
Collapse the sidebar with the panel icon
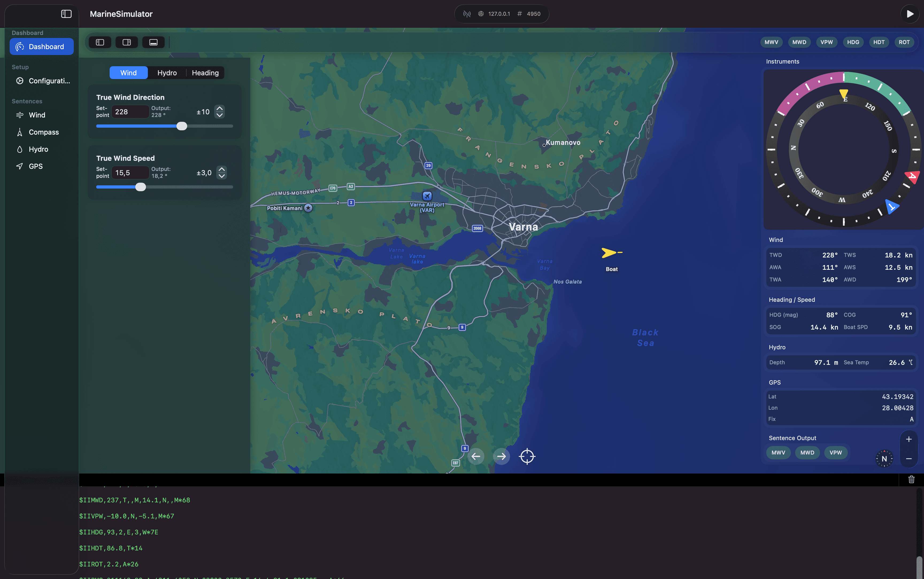tap(66, 14)
